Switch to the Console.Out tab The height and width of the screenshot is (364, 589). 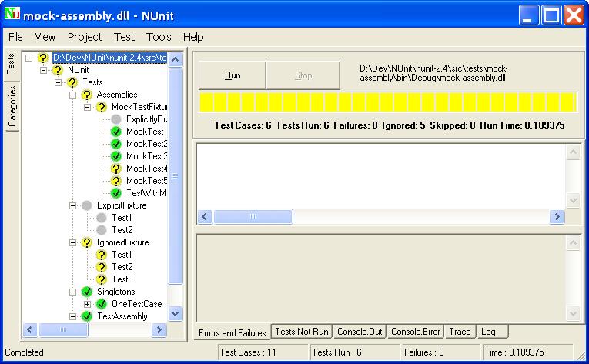click(x=359, y=332)
